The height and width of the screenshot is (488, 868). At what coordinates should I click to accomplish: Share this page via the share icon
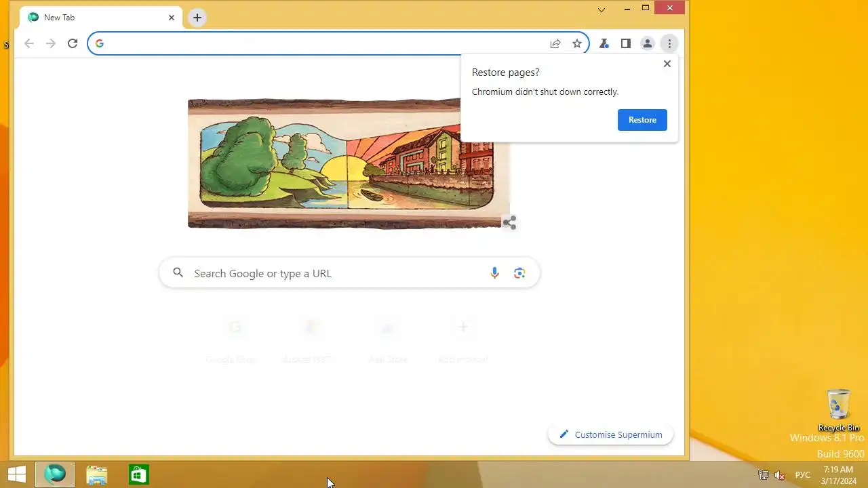555,43
